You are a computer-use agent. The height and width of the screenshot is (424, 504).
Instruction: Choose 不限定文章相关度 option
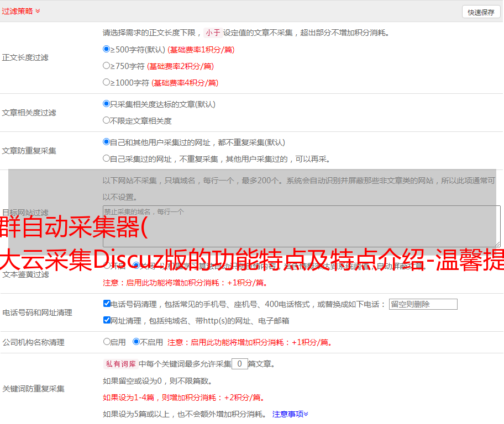pyautogui.click(x=106, y=120)
